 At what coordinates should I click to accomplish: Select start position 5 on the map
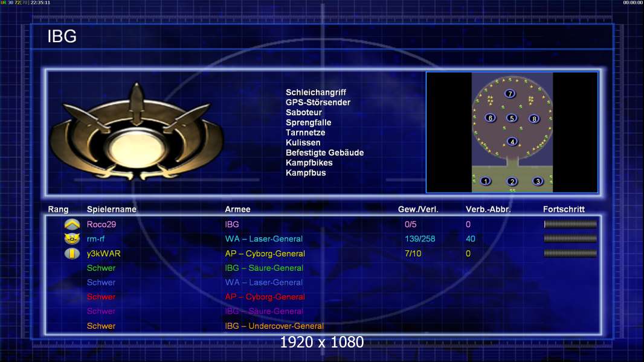pos(511,118)
